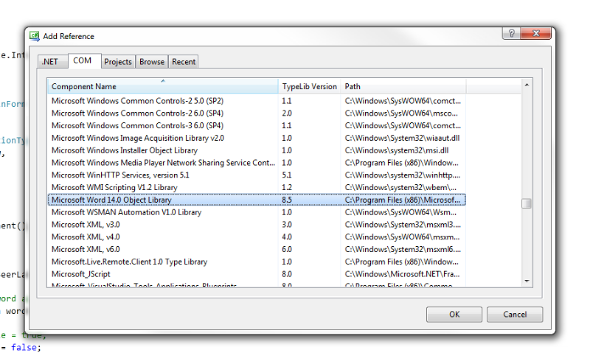Click the OK button

[x=454, y=315]
